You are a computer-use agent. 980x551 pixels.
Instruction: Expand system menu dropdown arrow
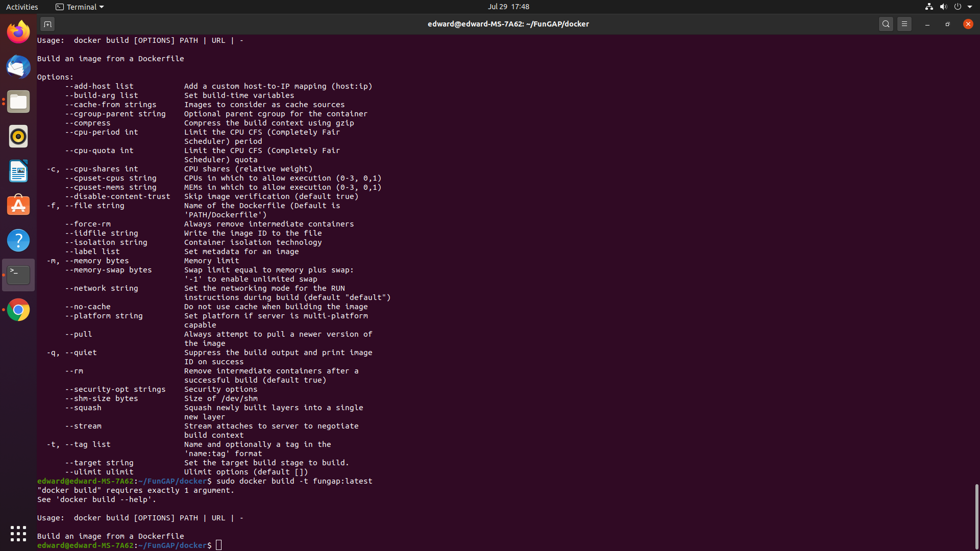(x=970, y=7)
